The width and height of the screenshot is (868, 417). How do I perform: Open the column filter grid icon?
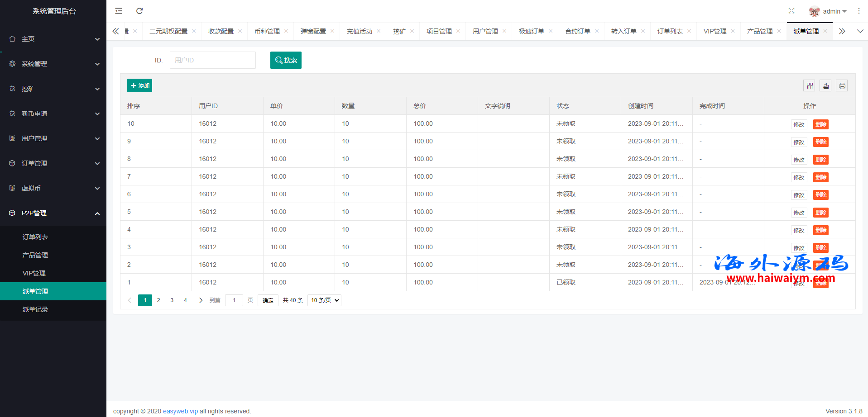click(x=810, y=85)
